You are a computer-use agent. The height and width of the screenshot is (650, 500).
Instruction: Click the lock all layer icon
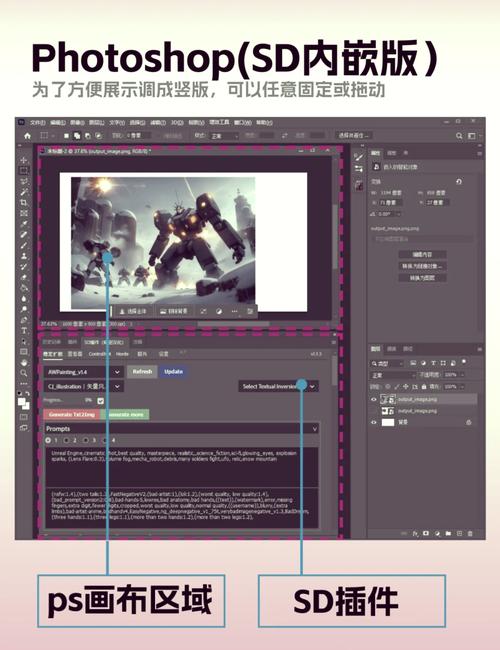(x=424, y=386)
